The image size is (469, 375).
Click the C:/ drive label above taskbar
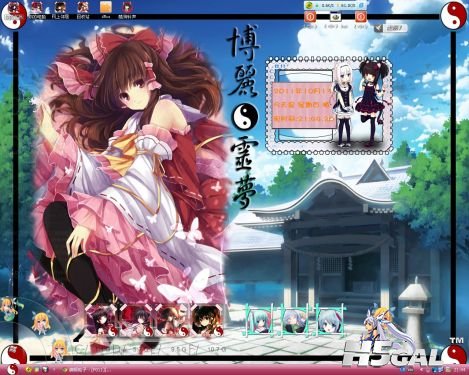tap(79, 349)
